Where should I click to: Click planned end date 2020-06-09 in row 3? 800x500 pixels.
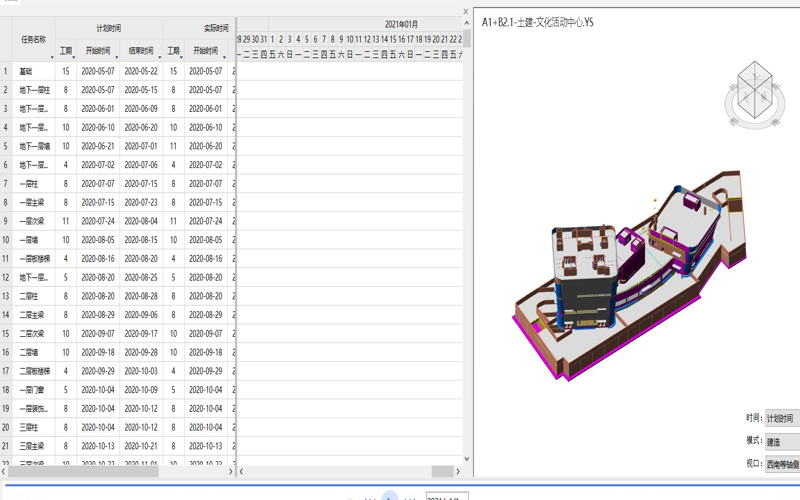tap(141, 109)
